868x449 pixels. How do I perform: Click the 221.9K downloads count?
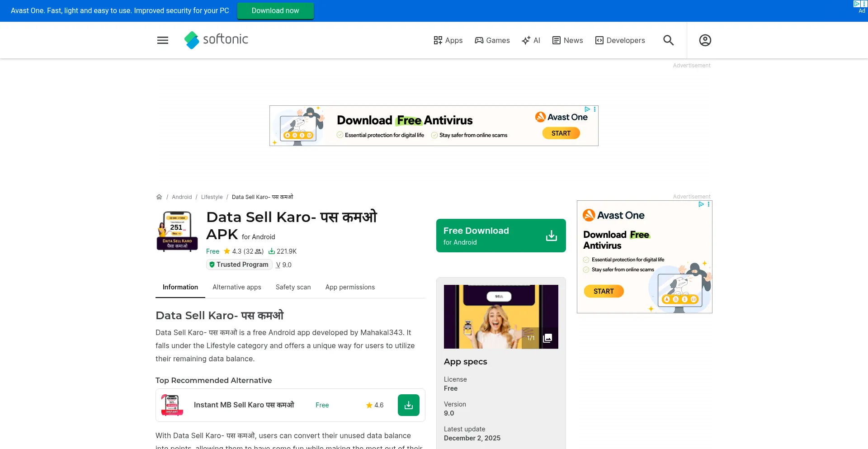283,251
